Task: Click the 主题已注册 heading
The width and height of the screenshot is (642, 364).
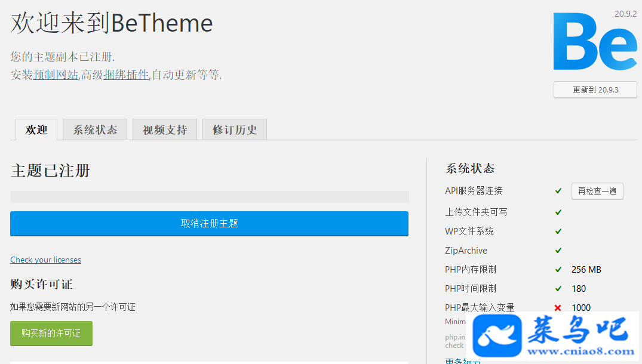Action: pyautogui.click(x=50, y=171)
